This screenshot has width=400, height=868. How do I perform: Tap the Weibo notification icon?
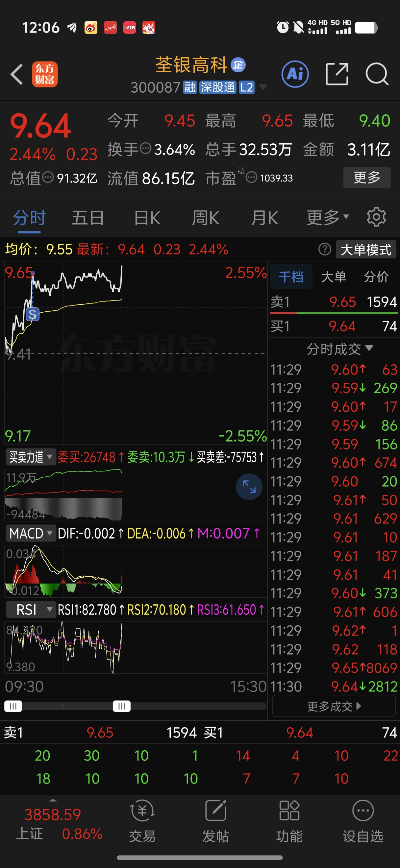pyautogui.click(x=91, y=28)
